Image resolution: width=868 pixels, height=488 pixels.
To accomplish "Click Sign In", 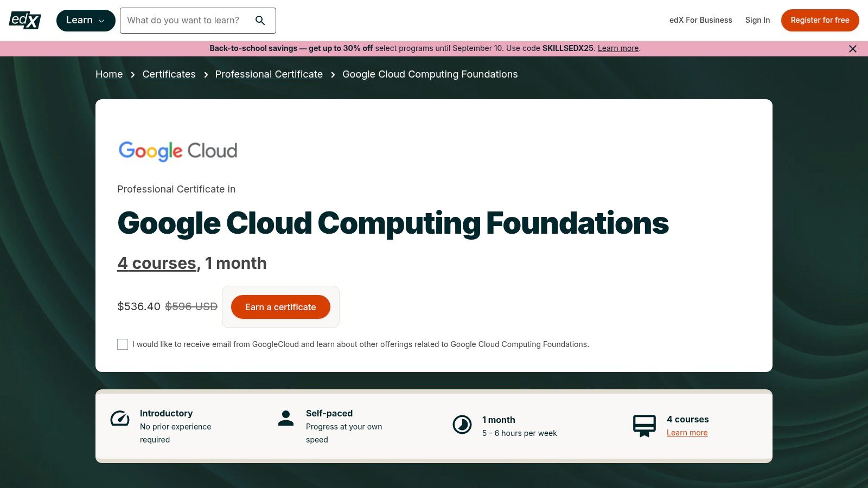I will click(757, 20).
